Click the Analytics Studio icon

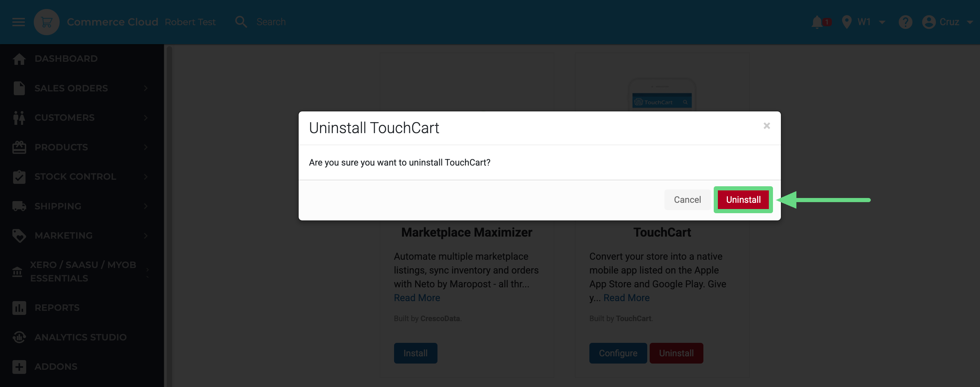pos(19,337)
